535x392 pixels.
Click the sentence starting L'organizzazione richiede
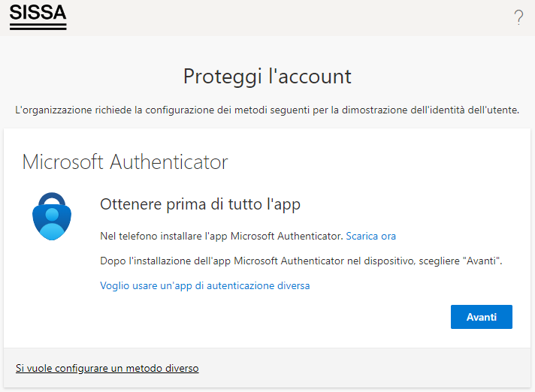pyautogui.click(x=267, y=110)
